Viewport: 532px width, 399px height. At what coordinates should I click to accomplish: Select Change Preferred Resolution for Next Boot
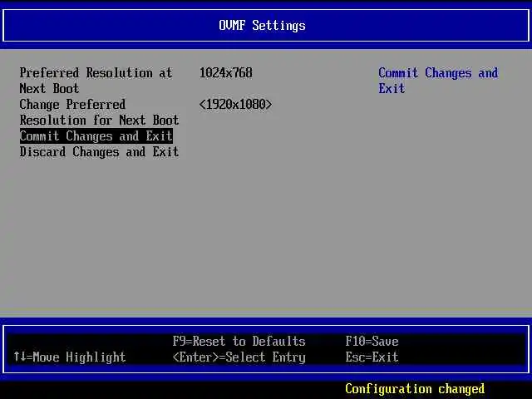pyautogui.click(x=99, y=112)
